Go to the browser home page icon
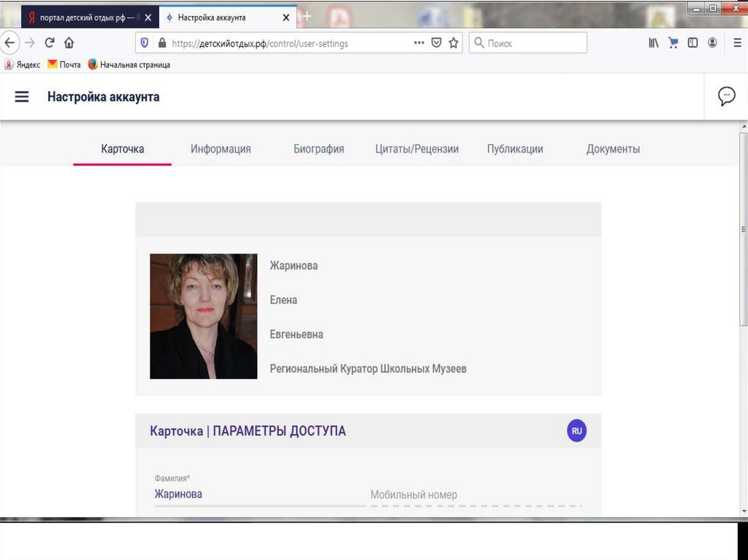The height and width of the screenshot is (560, 748). [x=69, y=43]
